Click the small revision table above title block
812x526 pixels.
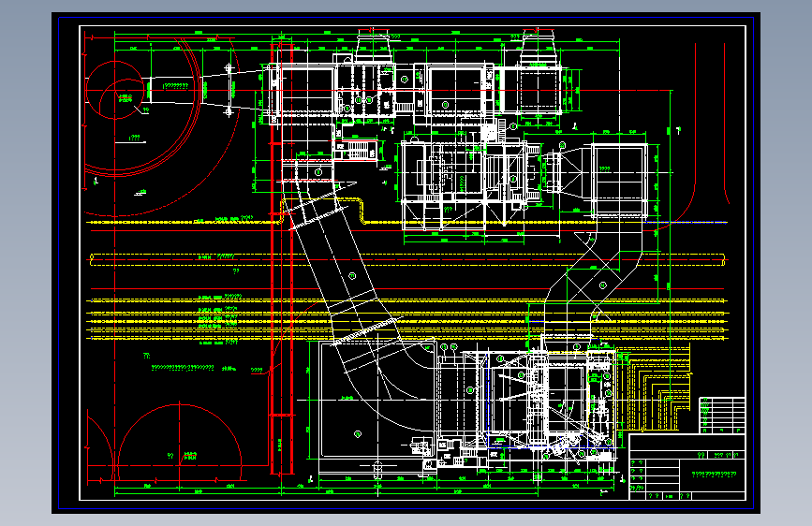point(722,416)
